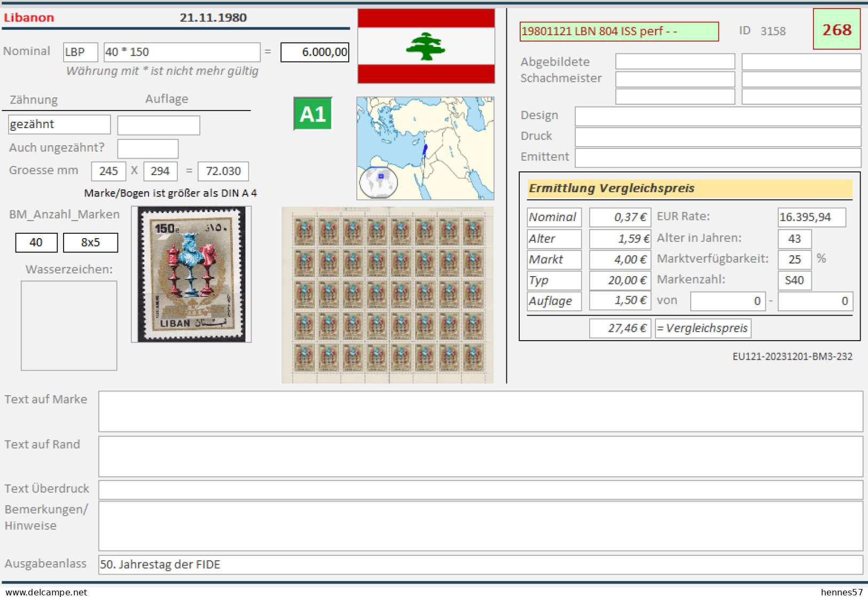Click the Text Überdruck field

tap(481, 490)
